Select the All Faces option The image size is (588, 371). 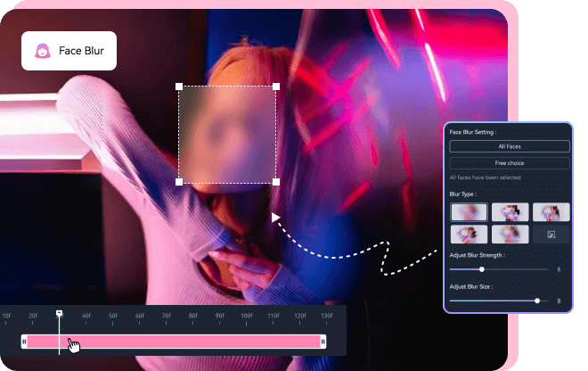(x=509, y=146)
